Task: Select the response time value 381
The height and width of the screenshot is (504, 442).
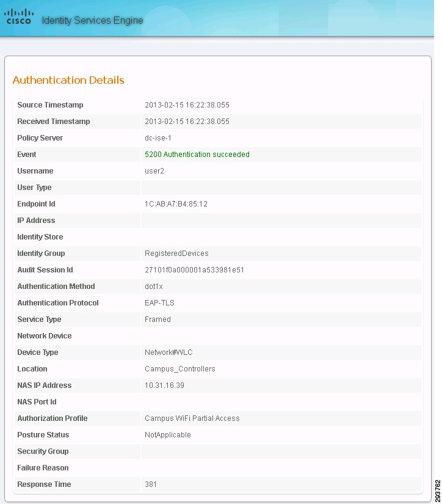Action: 151,484
